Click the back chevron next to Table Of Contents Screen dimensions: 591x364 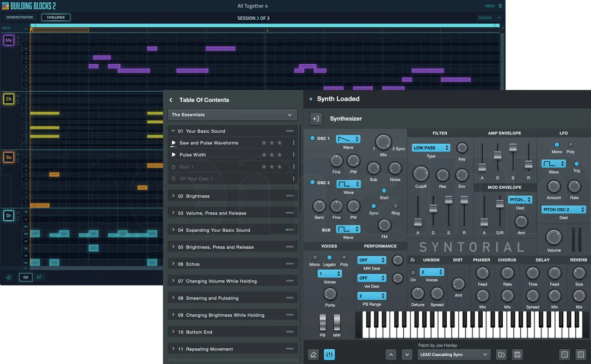pyautogui.click(x=171, y=100)
